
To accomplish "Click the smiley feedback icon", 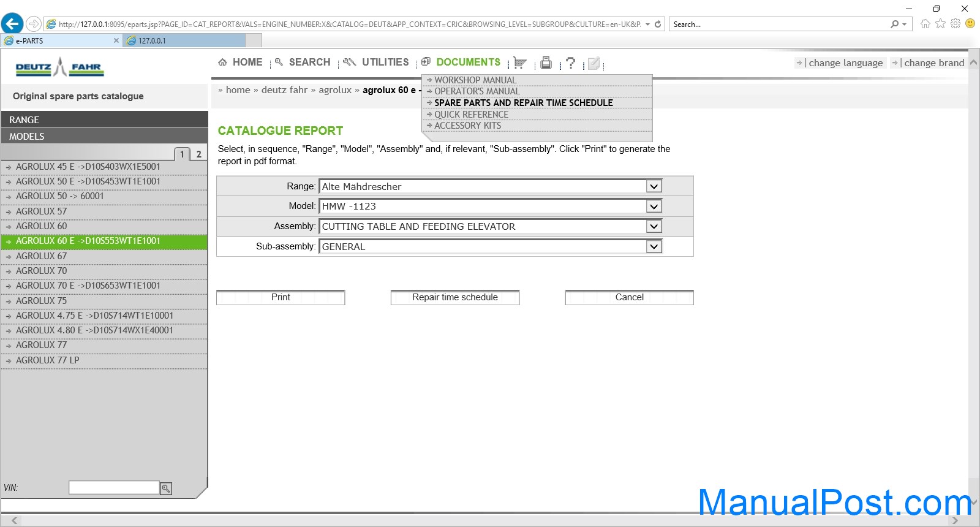I will click(x=970, y=23).
